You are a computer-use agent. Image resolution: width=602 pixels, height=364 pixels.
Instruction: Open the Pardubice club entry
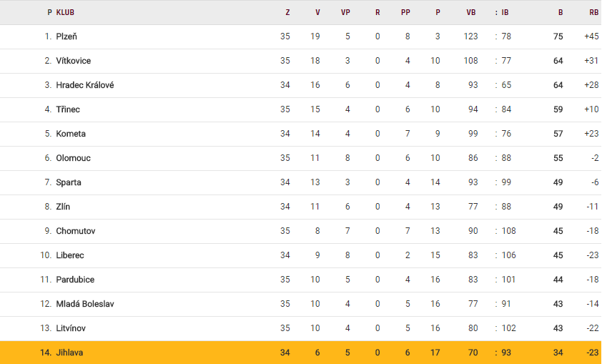pos(75,280)
